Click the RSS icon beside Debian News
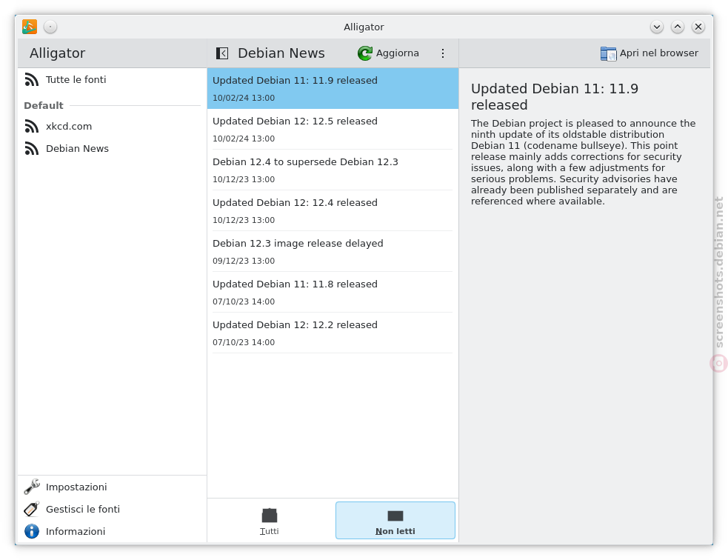728x560 pixels. point(32,149)
